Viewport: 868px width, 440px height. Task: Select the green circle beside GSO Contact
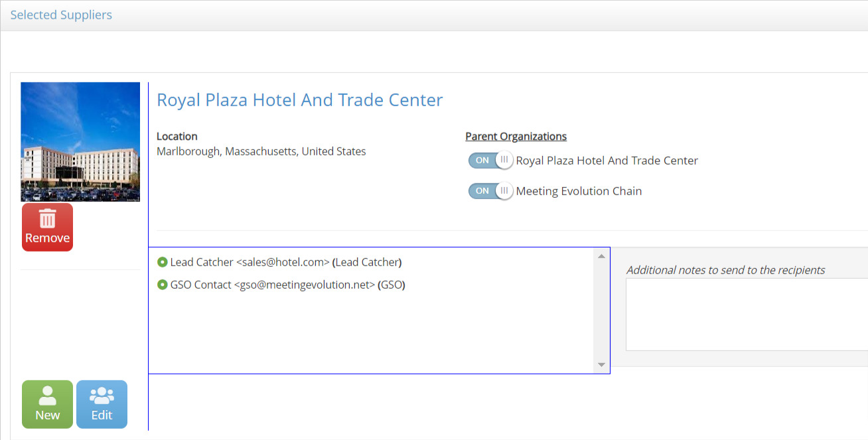click(162, 285)
